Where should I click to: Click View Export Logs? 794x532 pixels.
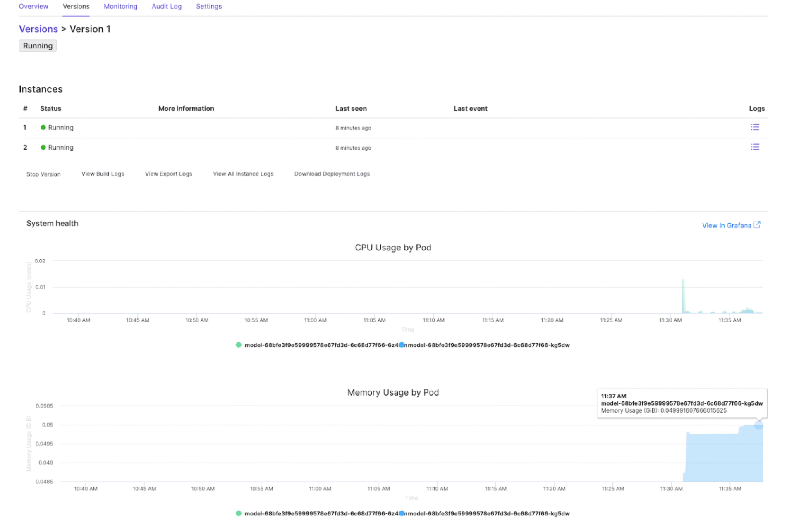click(168, 174)
